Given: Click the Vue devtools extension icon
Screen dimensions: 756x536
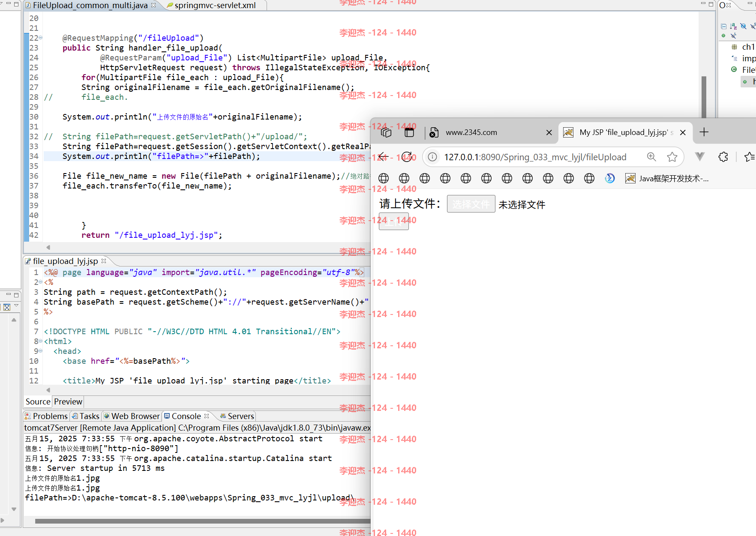Looking at the screenshot, I should coord(700,157).
